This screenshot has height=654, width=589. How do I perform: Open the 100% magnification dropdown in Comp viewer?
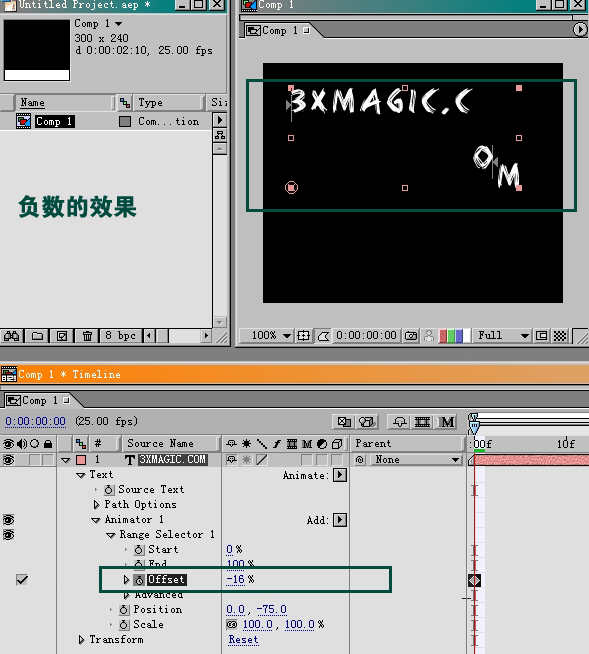(271, 335)
